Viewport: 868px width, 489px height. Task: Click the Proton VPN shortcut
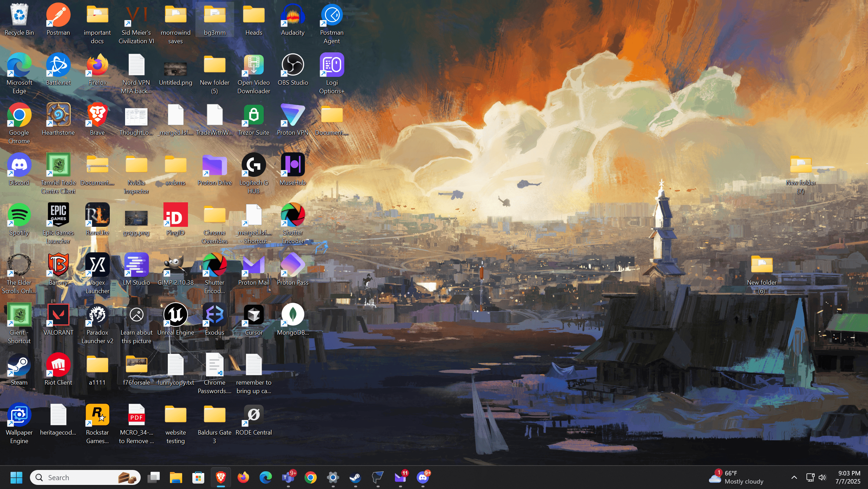pyautogui.click(x=293, y=120)
